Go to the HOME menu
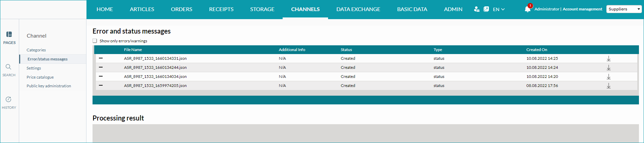The height and width of the screenshot is (143, 644). 105,9
